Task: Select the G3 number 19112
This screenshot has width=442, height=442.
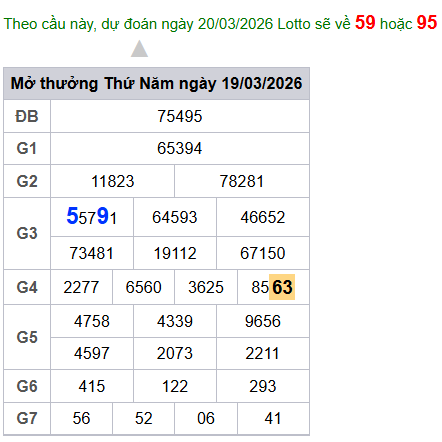Action: pos(175,253)
